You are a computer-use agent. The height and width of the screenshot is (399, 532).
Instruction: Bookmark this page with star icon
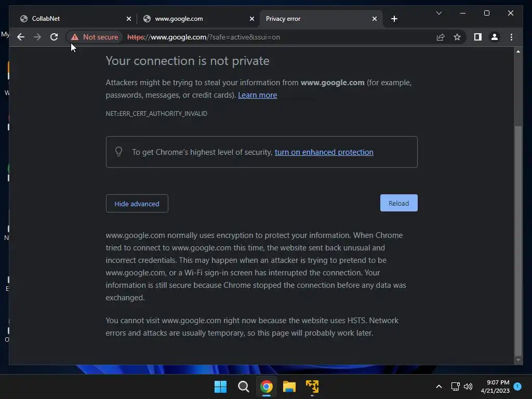457,37
